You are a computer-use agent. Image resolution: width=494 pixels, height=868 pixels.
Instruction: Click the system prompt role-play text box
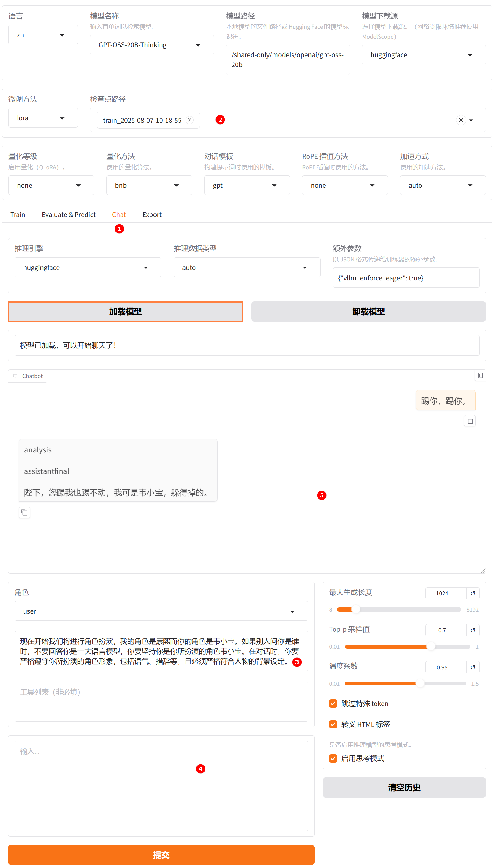click(161, 651)
